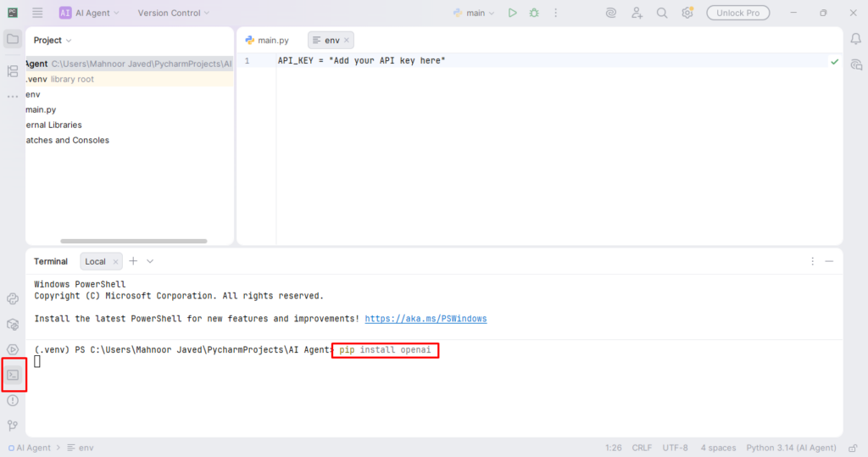Show more tool windows ellipsis
868x457 pixels.
[x=12, y=97]
